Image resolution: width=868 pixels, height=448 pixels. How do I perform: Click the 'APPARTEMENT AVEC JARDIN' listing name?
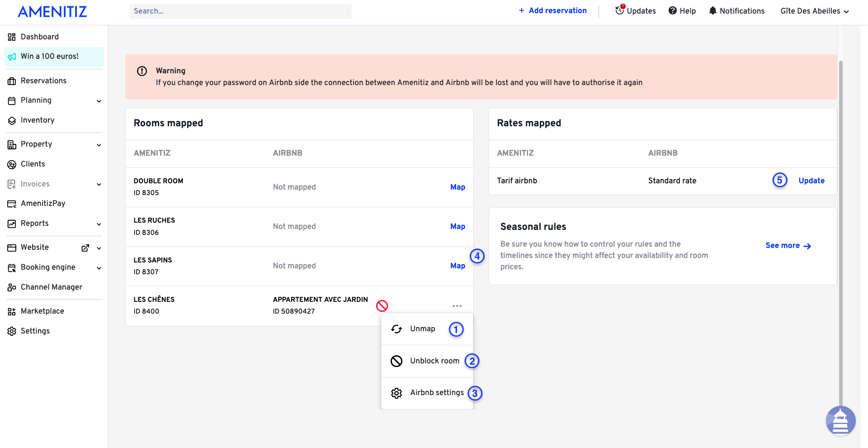[321, 300]
